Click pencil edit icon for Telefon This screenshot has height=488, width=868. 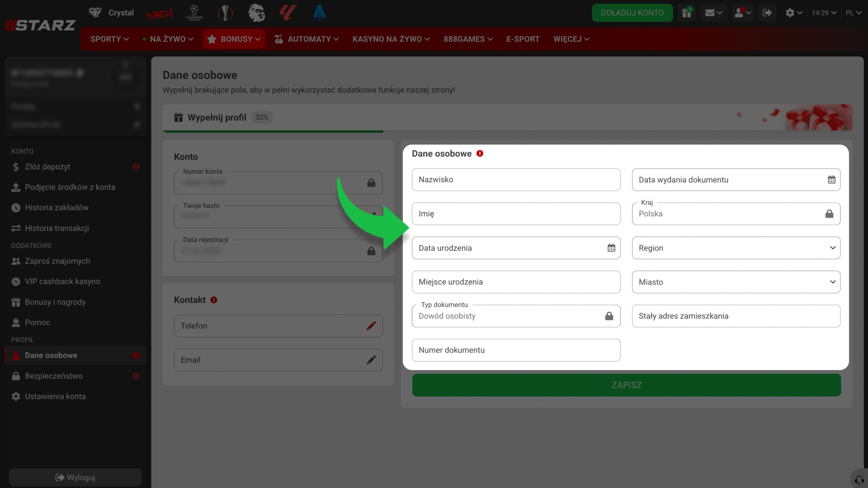pos(371,326)
